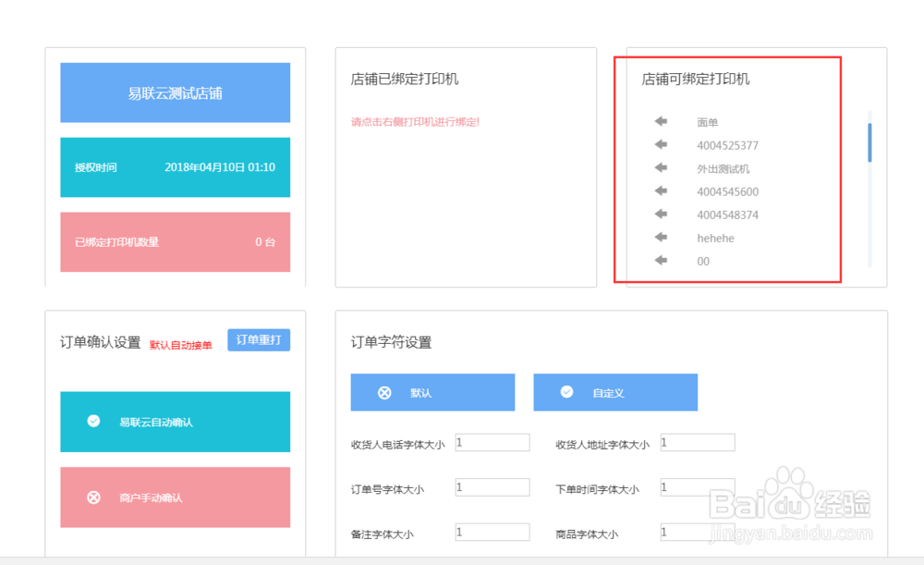Click the bind arrow icon next to 面单
Screen dimensions: 924x565
[662, 121]
